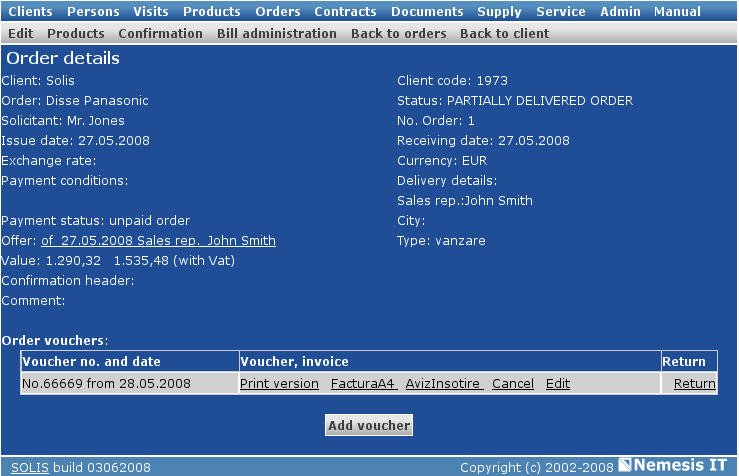Viewport: 739px width, 476px height.
Task: Click the 'Client: Solis' text
Action: coord(38,81)
